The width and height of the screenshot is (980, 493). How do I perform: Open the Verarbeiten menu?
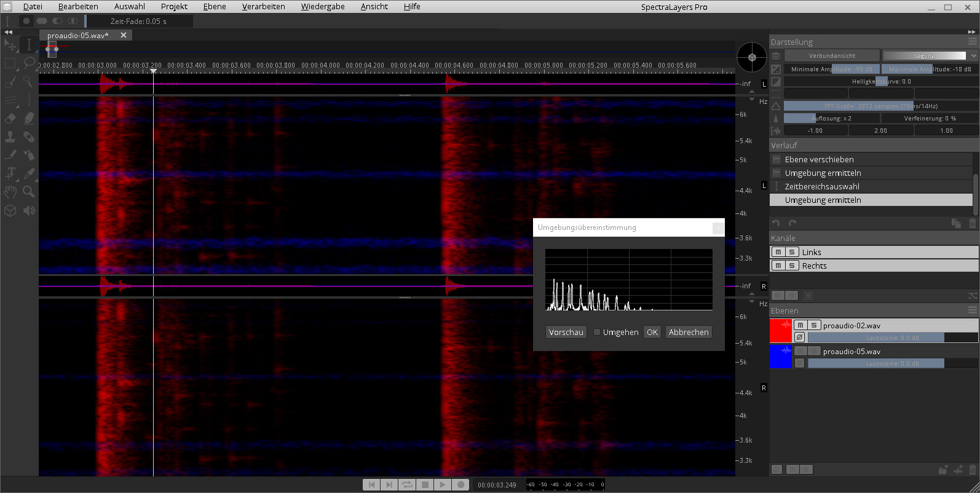coord(263,7)
